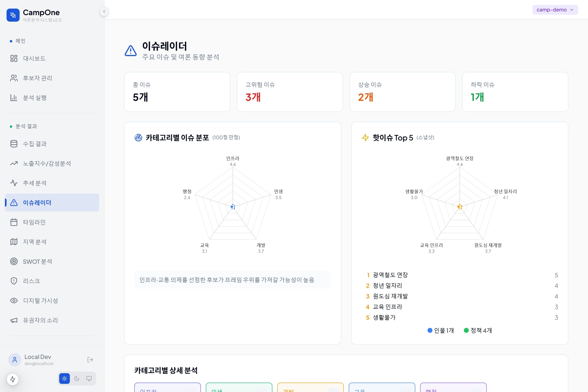Click the 리스크 shield icon
This screenshot has height=392, width=588.
14,281
